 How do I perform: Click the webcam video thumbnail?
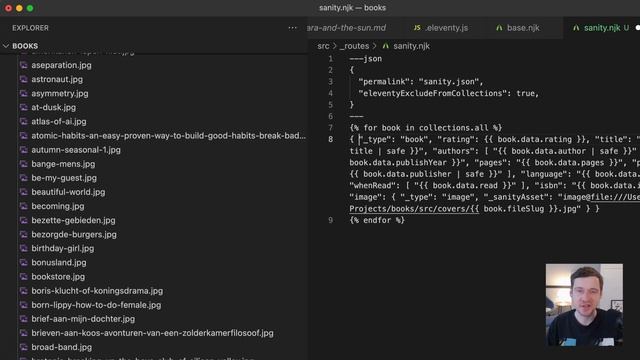coord(584,304)
